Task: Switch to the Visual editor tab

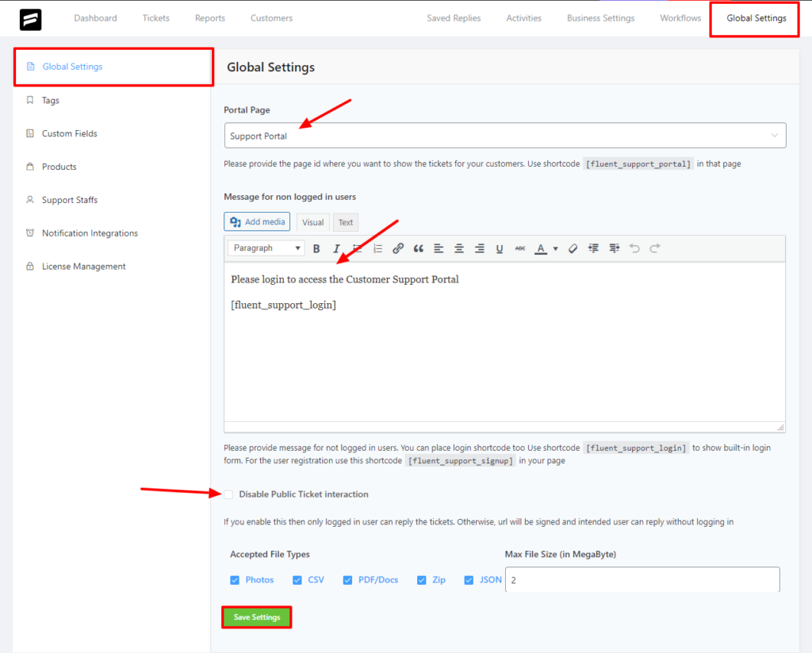Action: (312, 222)
